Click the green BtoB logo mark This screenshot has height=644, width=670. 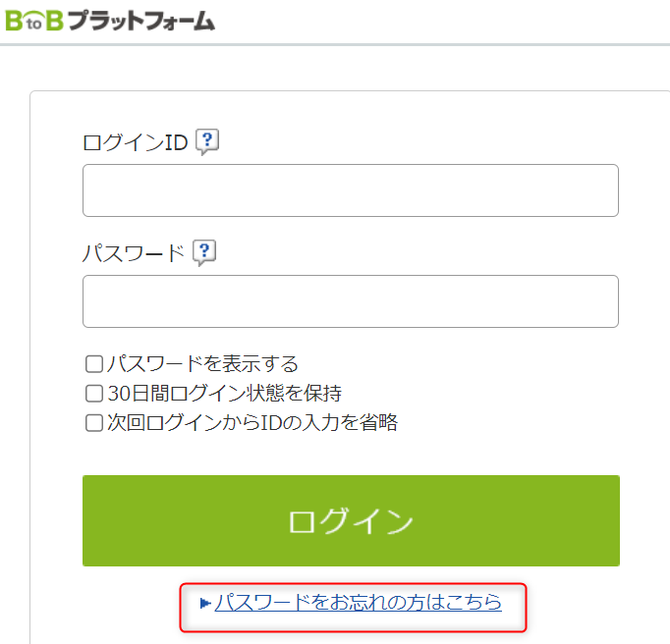click(x=33, y=19)
